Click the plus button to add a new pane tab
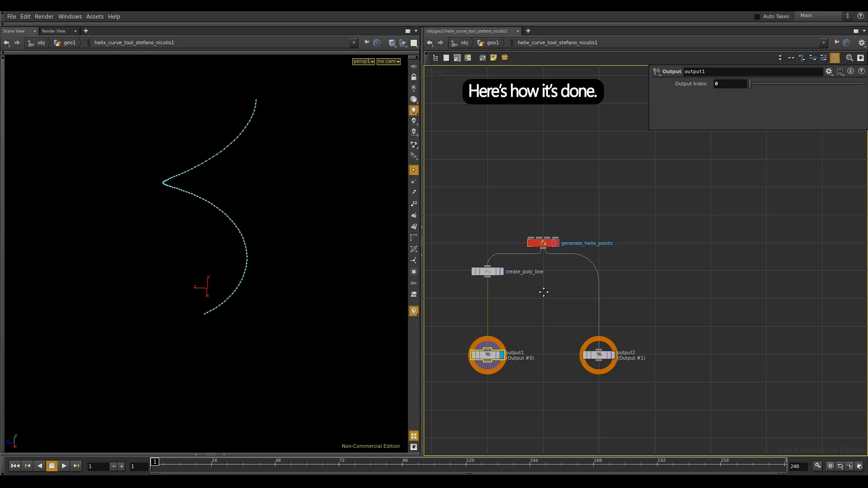 click(85, 31)
